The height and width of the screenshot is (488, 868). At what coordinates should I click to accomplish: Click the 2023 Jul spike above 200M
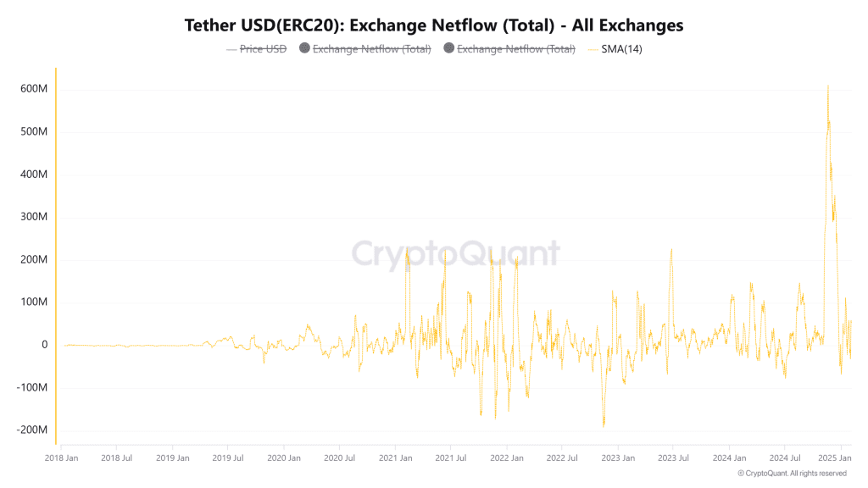(671, 252)
